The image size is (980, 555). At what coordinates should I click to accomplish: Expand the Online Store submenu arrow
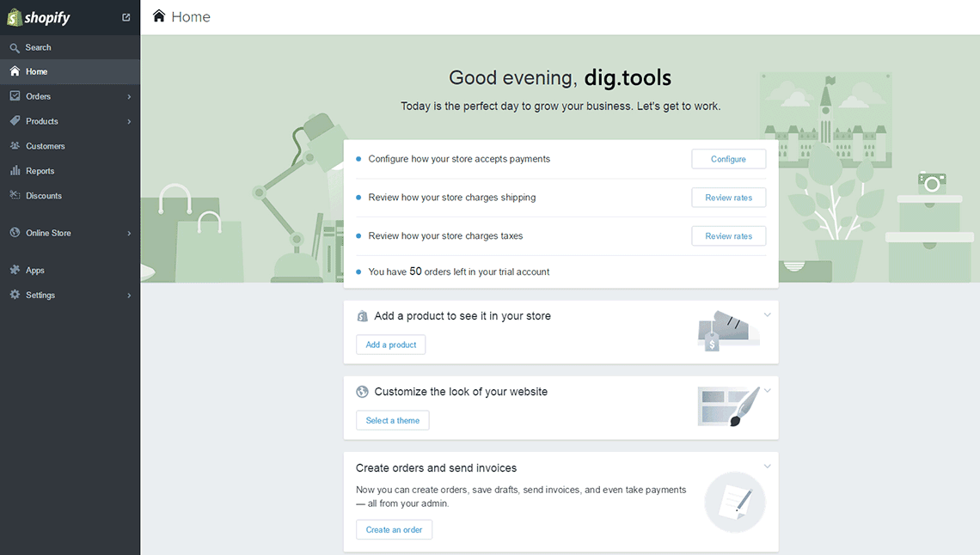click(x=129, y=234)
